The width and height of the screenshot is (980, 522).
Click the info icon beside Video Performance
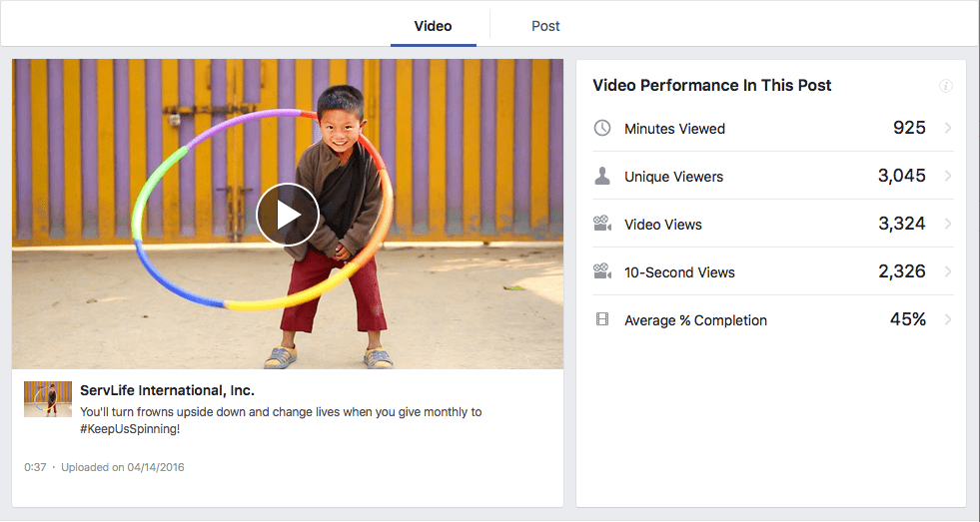(x=946, y=87)
